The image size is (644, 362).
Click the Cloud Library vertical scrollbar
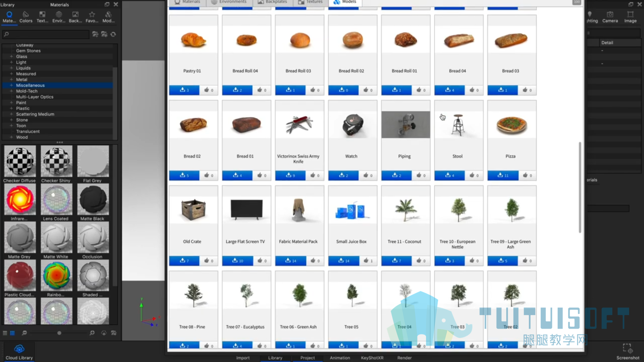pyautogui.click(x=580, y=187)
